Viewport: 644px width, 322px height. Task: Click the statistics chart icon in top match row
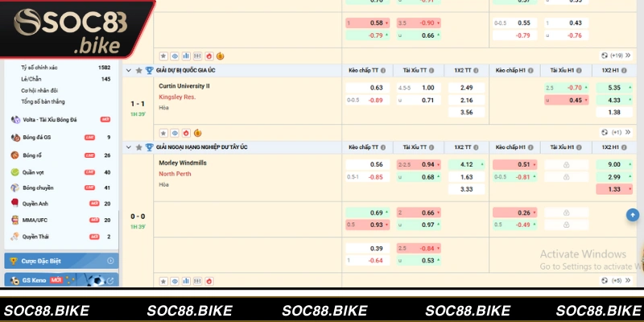point(186,56)
